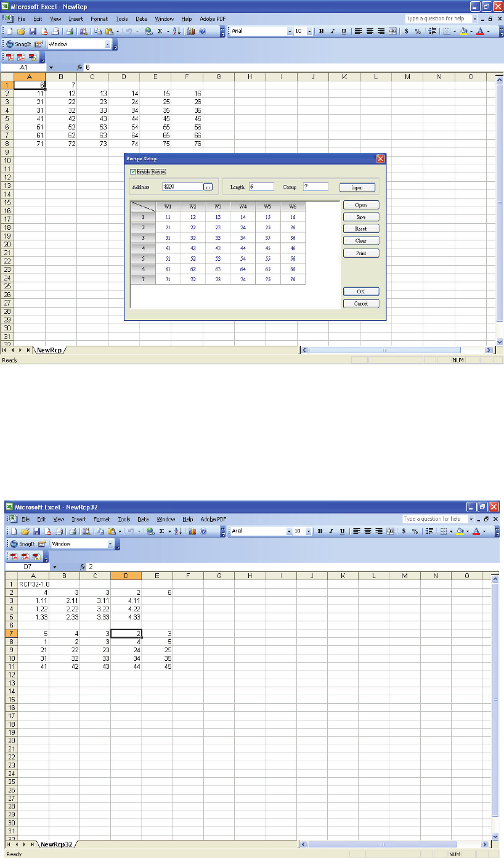Viewport: 504px width, 858px height.
Task: Open SnagIt Window dropdown in NewRcp32 window
Action: point(110,544)
